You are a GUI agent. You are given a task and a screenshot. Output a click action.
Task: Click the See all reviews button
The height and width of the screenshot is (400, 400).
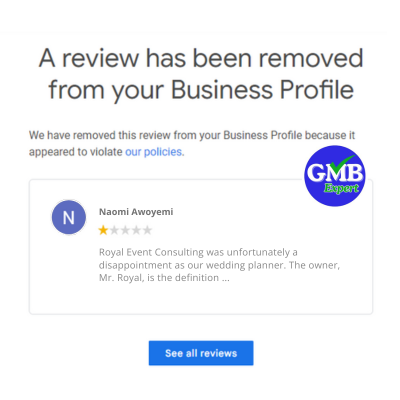pyautogui.click(x=201, y=353)
